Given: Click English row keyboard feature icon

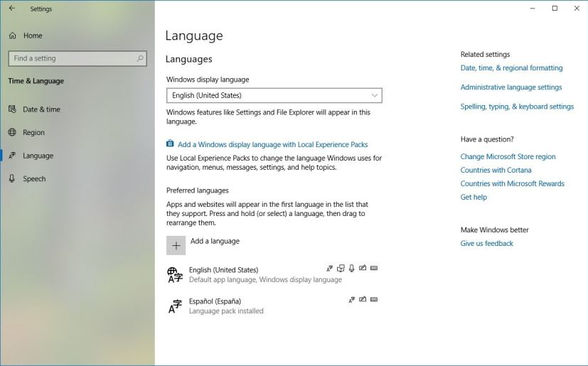Looking at the screenshot, I should 374,268.
